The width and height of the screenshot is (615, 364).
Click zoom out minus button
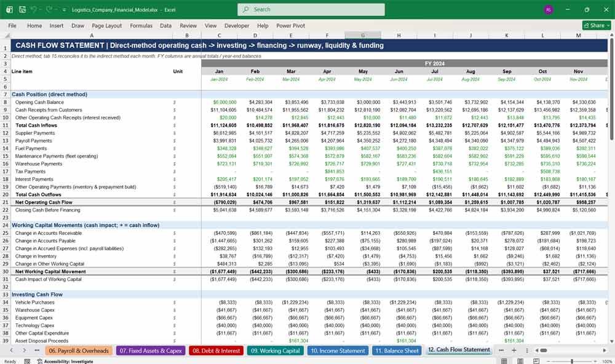pyautogui.click(x=549, y=361)
